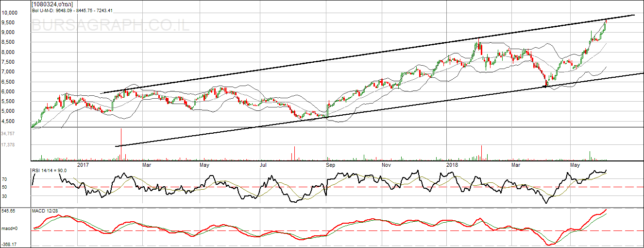Click the Sep label on the time axis
This screenshot has height=248, width=644.
330,165
